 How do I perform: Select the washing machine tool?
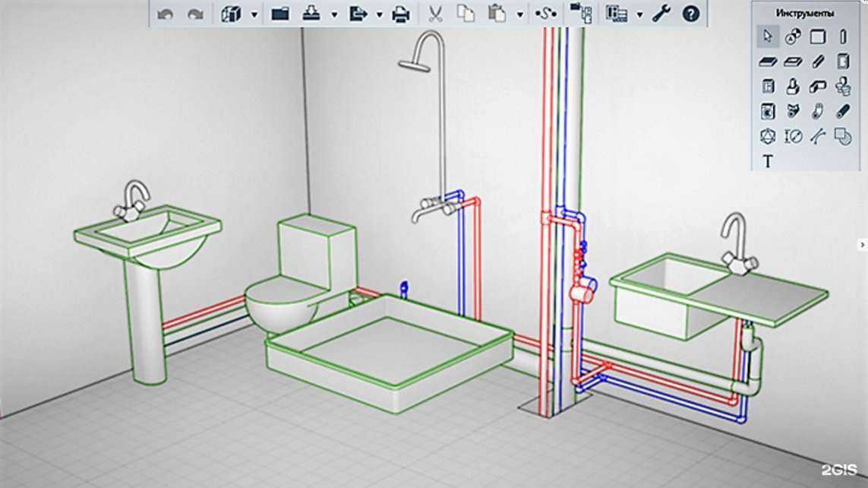coord(768,112)
